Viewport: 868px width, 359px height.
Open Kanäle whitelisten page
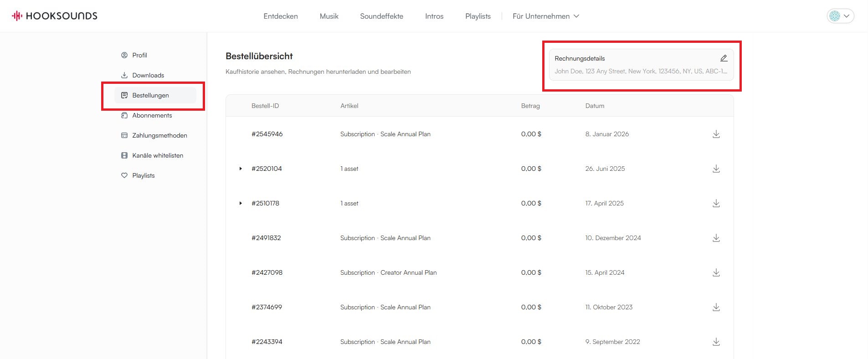[x=157, y=155]
